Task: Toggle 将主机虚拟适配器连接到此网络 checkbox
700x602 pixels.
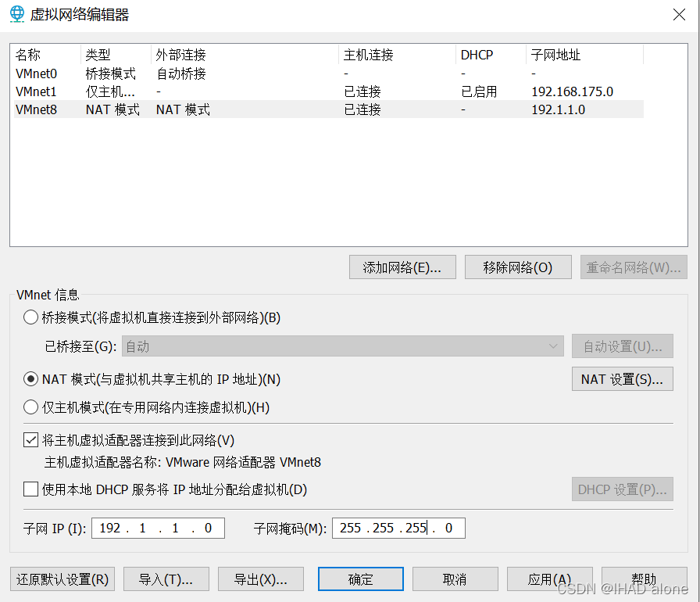Action: coord(30,440)
